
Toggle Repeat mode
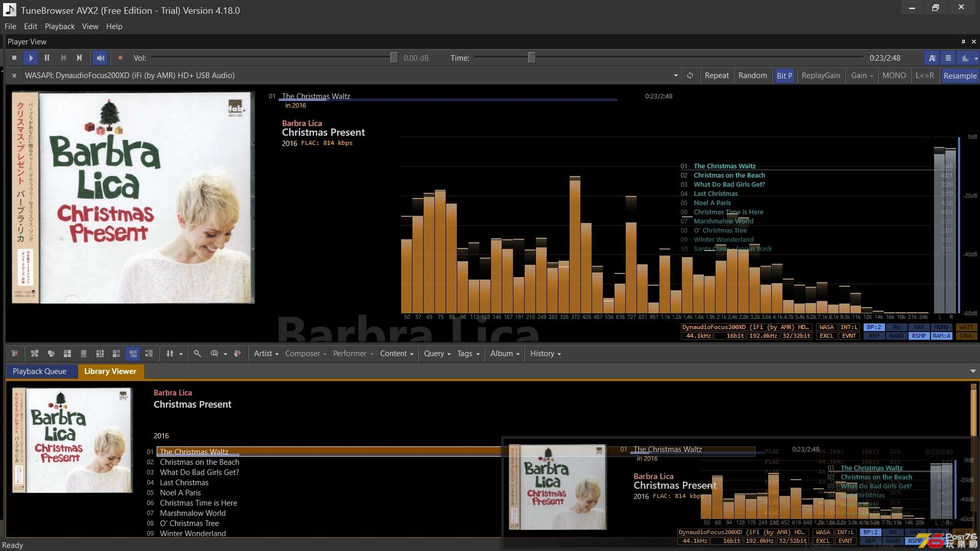point(717,76)
